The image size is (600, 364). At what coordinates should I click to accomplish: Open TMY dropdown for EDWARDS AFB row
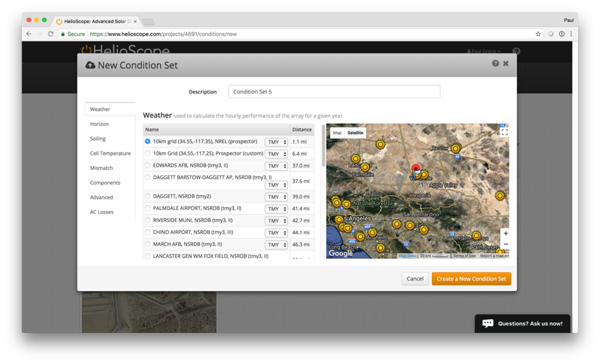click(x=276, y=166)
